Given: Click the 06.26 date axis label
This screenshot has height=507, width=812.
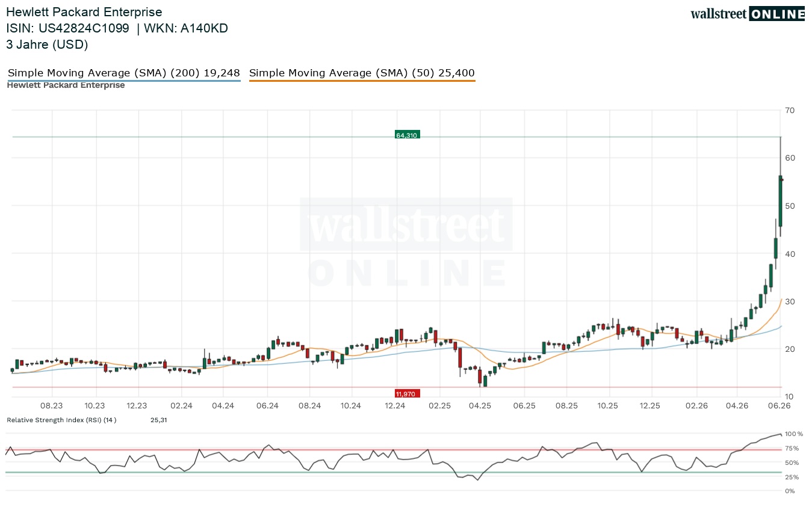Looking at the screenshot, I should 780,406.
